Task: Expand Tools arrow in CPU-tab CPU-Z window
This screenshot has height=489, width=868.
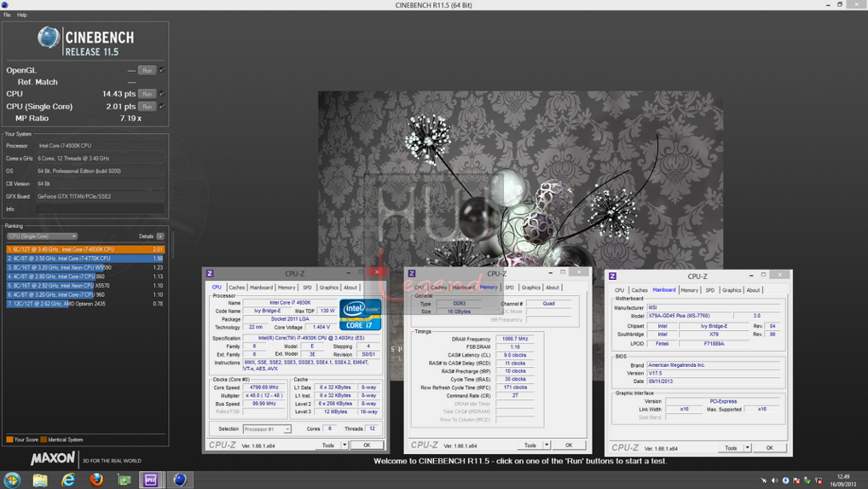Action: click(x=345, y=445)
